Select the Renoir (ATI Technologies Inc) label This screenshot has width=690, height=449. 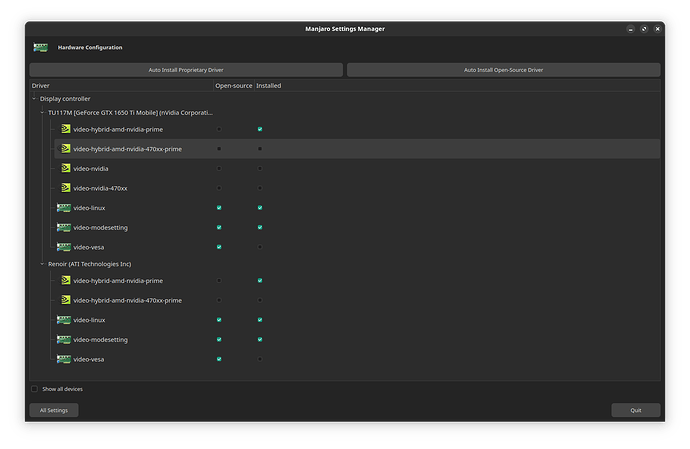click(90, 264)
